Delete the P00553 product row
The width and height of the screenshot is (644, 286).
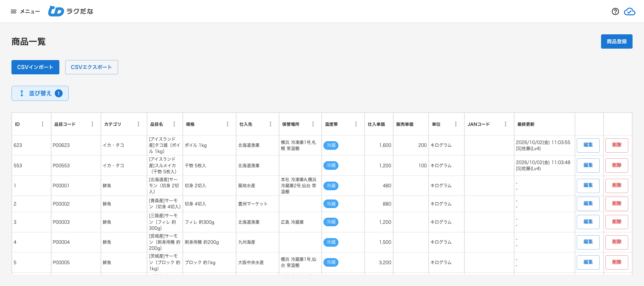pyautogui.click(x=617, y=166)
